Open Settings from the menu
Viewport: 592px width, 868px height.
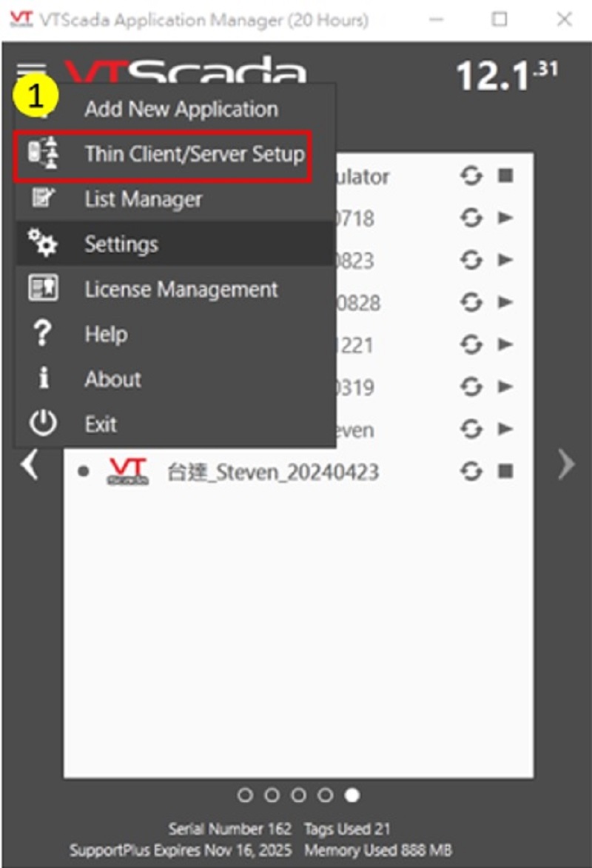tap(175, 244)
